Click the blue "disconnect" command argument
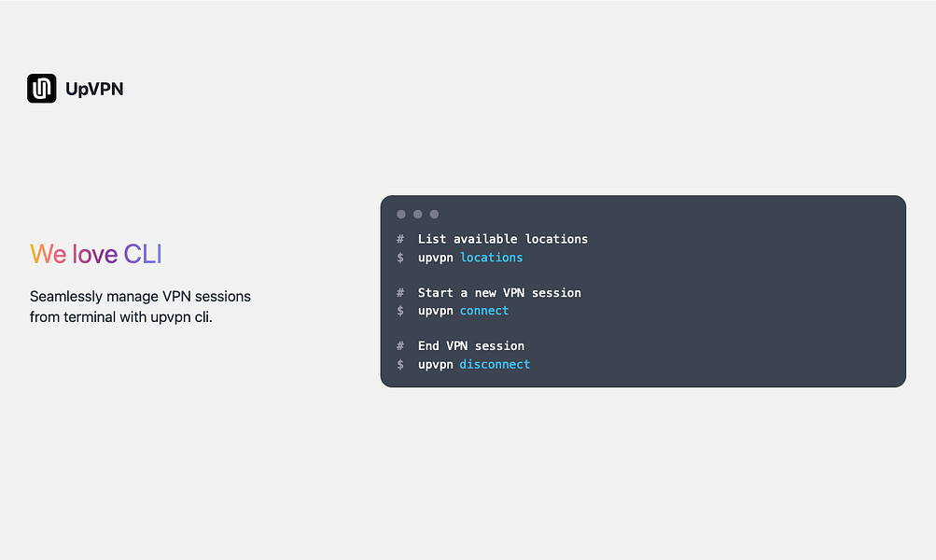Screen dimensions: 936x560 (x=495, y=364)
